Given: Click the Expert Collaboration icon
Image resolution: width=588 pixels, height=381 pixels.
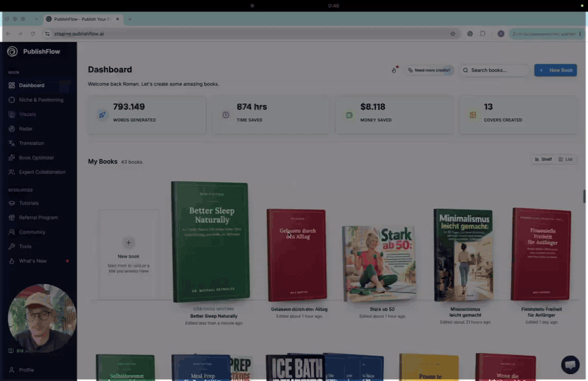Looking at the screenshot, I should tap(11, 172).
